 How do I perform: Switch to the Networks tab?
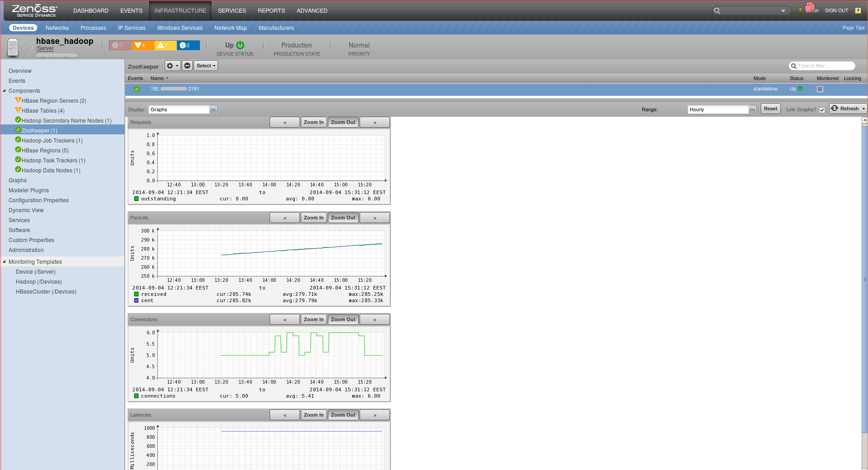pos(57,28)
